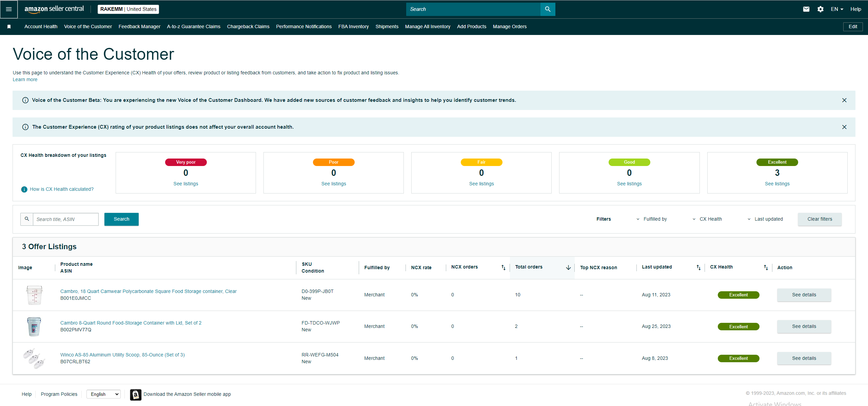Open Winco aluminum scoop thumbnail
Image resolution: width=868 pixels, height=406 pixels.
tap(34, 358)
